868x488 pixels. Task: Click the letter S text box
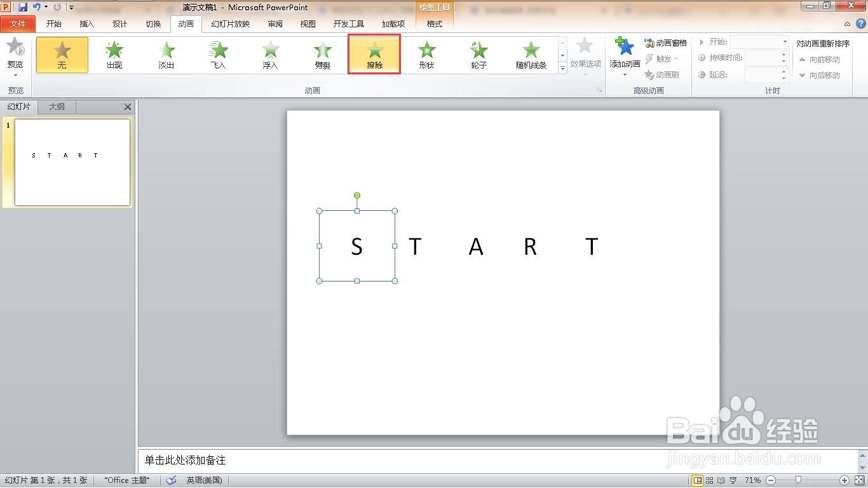[x=357, y=246]
